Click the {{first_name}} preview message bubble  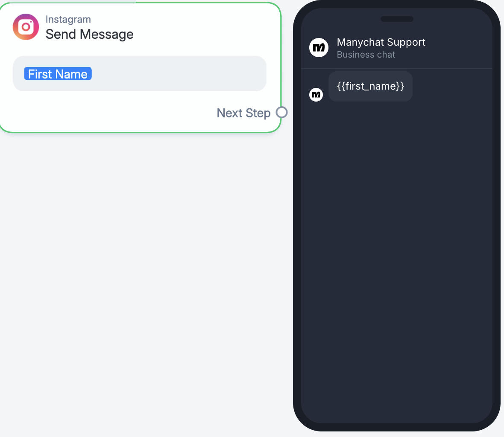(x=370, y=86)
